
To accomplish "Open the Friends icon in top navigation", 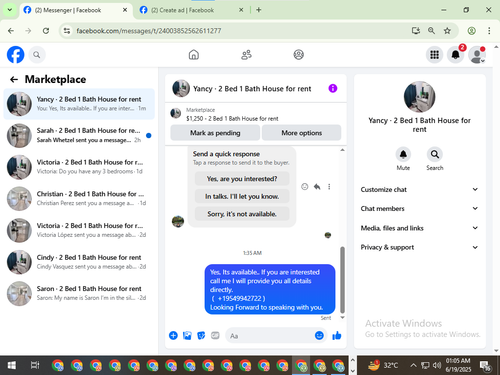I will 246,55.
